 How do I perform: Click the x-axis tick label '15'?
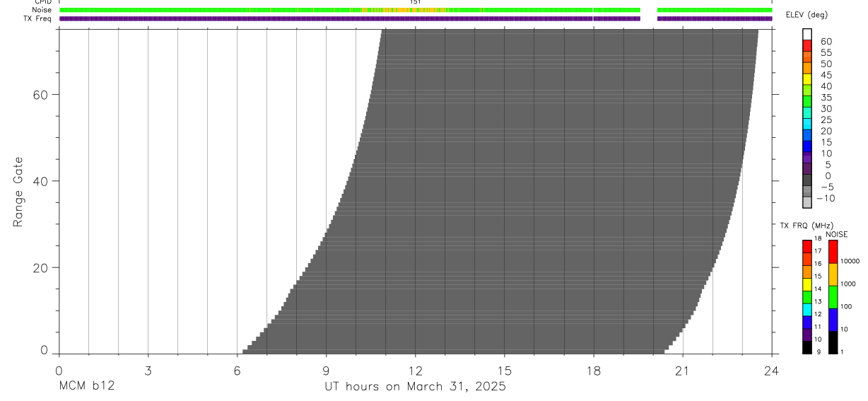pos(504,371)
